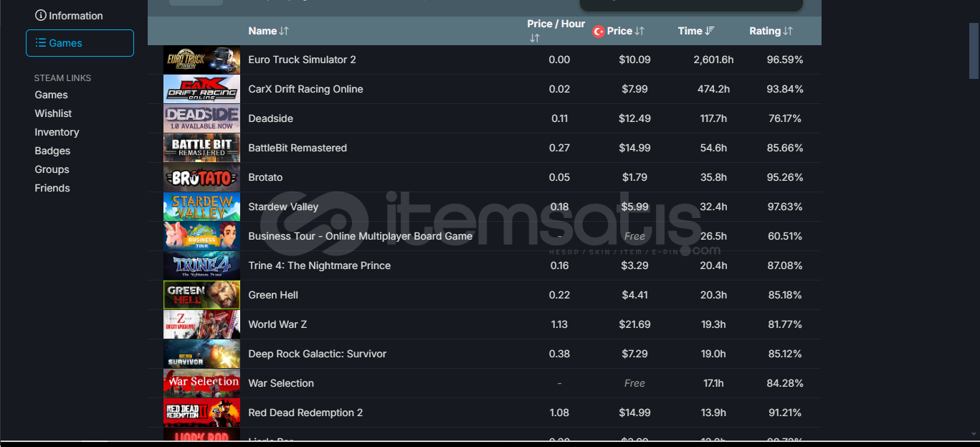
Task: Open the World War Z thumbnail
Action: pyautogui.click(x=201, y=324)
